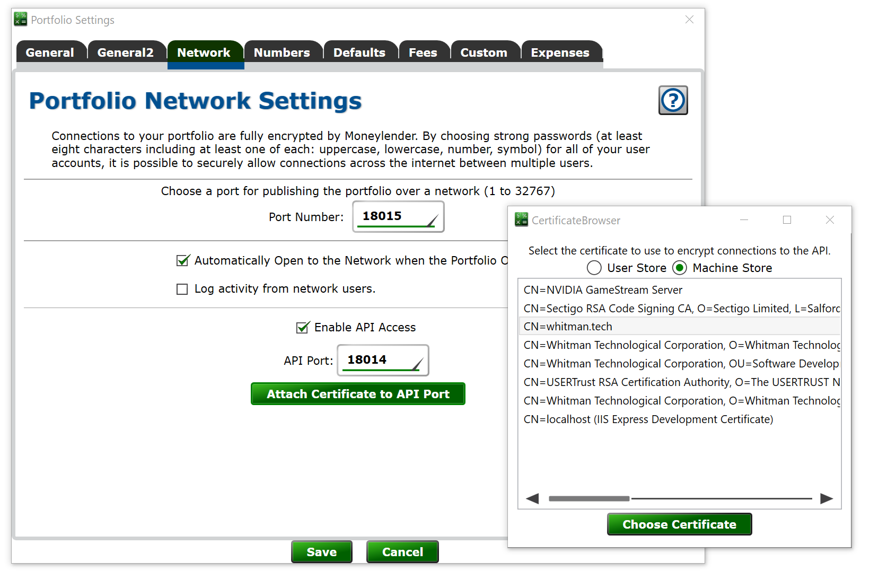Click the horizontal scrollbar thumb in certificate list
This screenshot has width=870, height=588.
coord(589,498)
